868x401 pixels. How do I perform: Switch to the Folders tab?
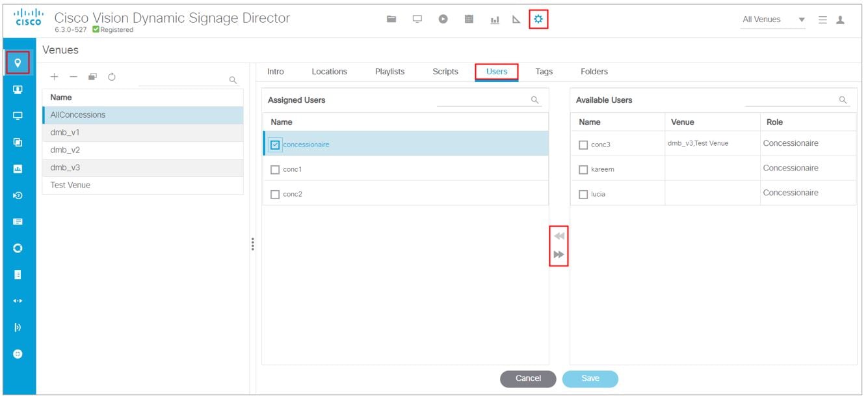click(594, 72)
